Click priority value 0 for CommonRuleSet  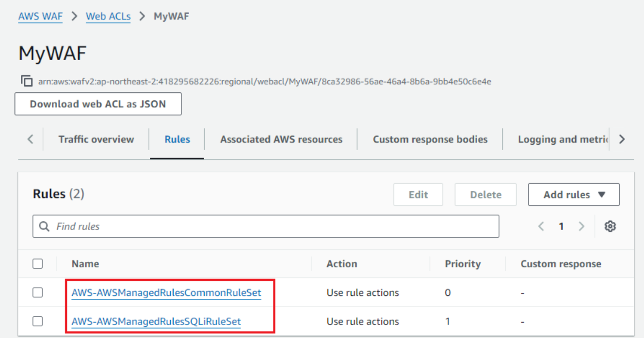pyautogui.click(x=448, y=292)
